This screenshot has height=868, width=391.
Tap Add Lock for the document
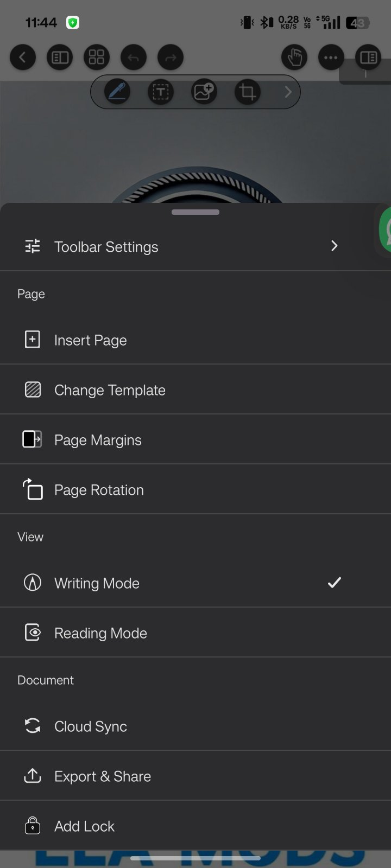[x=84, y=826]
